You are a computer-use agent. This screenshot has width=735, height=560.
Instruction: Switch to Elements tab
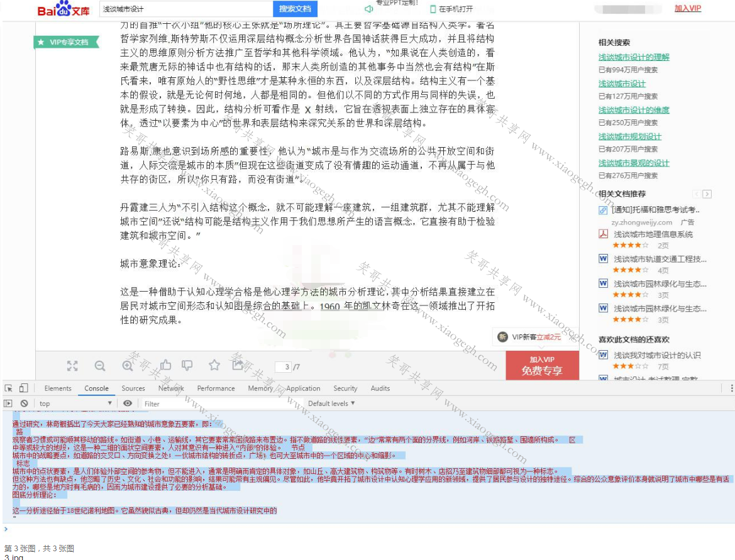pos(58,388)
